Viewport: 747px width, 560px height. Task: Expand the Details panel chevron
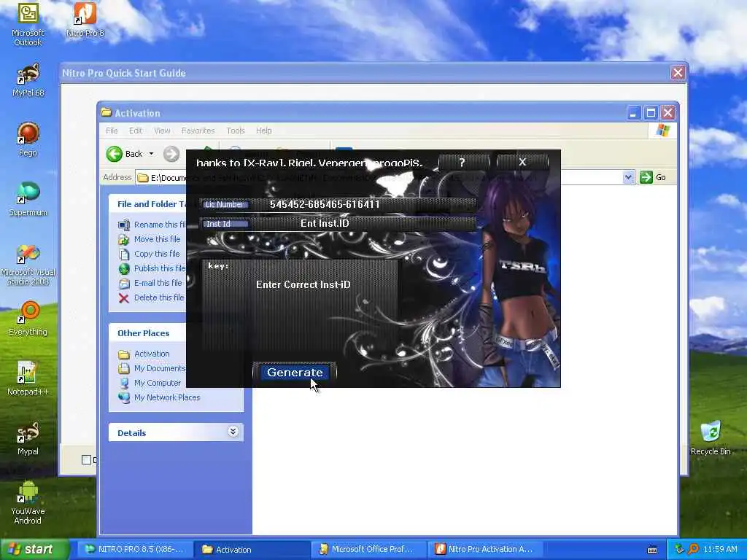click(233, 432)
